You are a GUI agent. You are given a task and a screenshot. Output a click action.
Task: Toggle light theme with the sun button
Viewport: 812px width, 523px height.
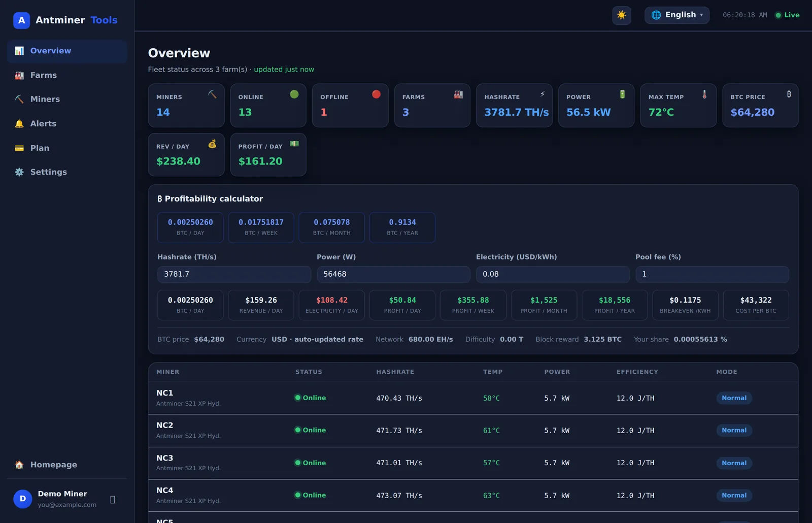[622, 15]
